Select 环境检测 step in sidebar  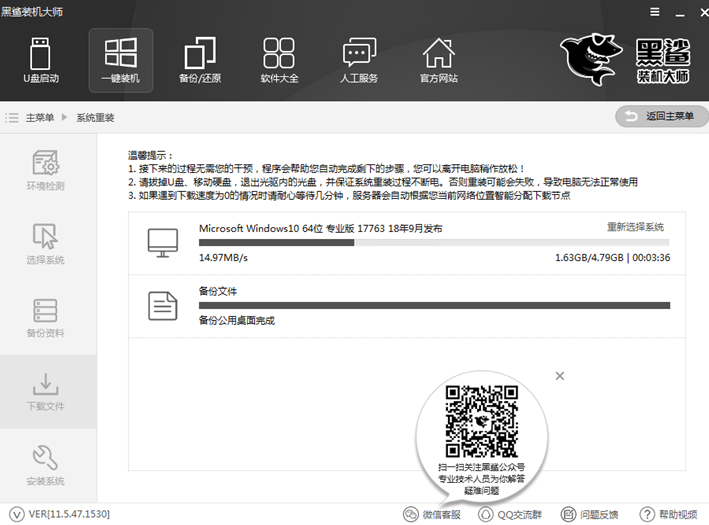click(x=46, y=170)
